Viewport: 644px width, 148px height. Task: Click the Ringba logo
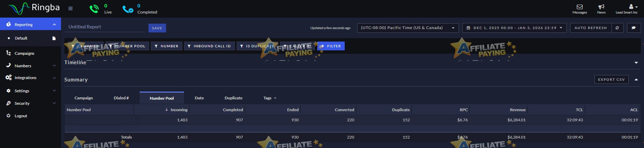click(x=34, y=8)
